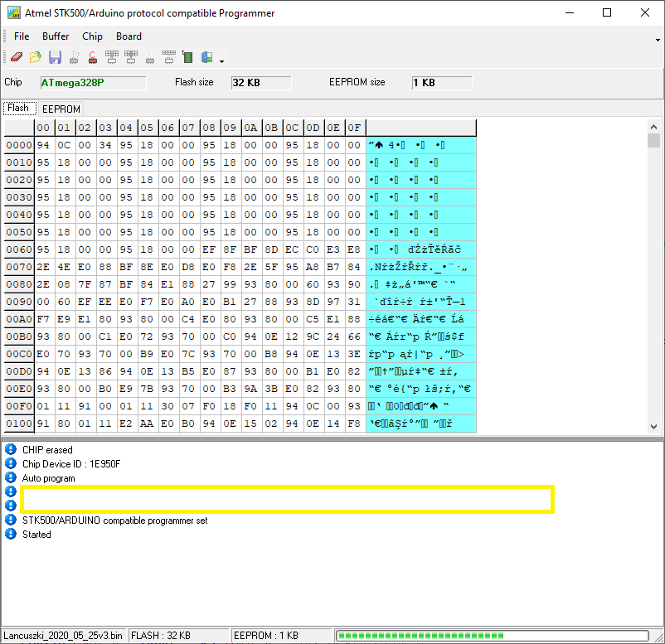Image resolution: width=665 pixels, height=644 pixels.
Task: Click the hex view scrollbar thumb
Action: point(653,140)
